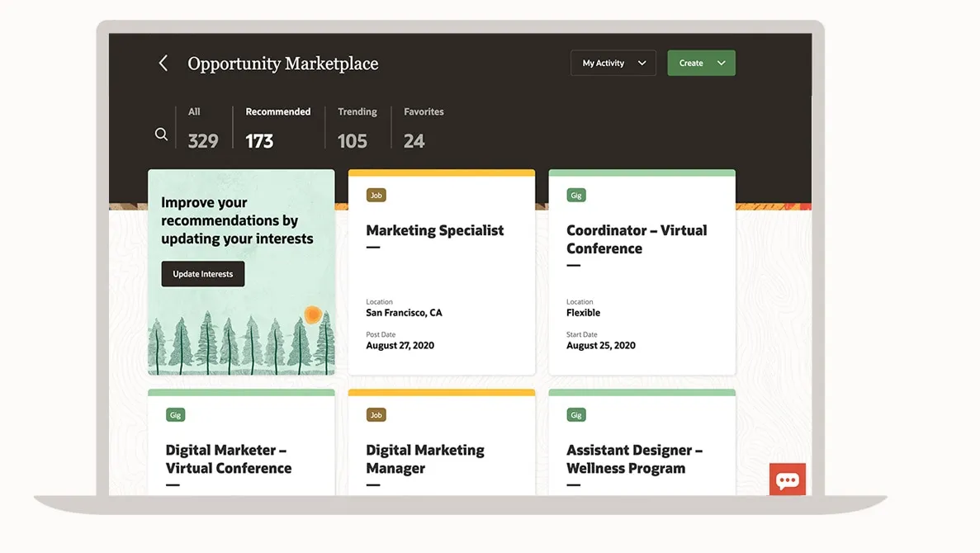The width and height of the screenshot is (980, 553).
Task: Select the Recommended tab
Action: pyautogui.click(x=277, y=129)
